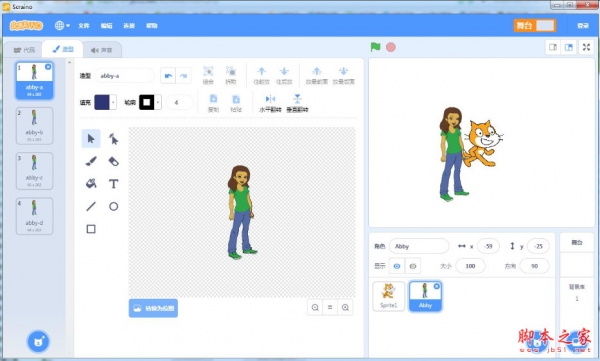Click the outline width field
The height and width of the screenshot is (361, 600).
tap(179, 102)
